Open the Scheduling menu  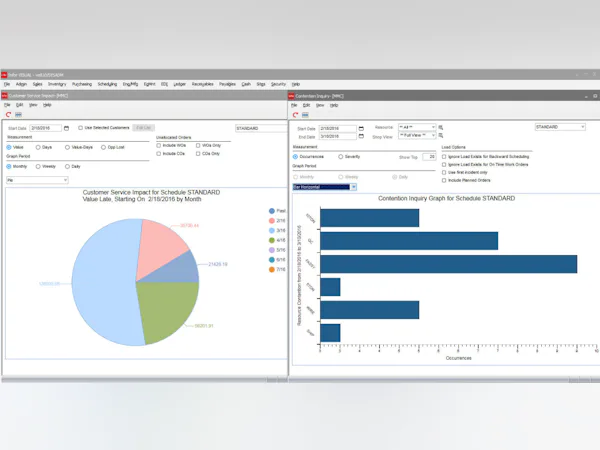[x=107, y=84]
